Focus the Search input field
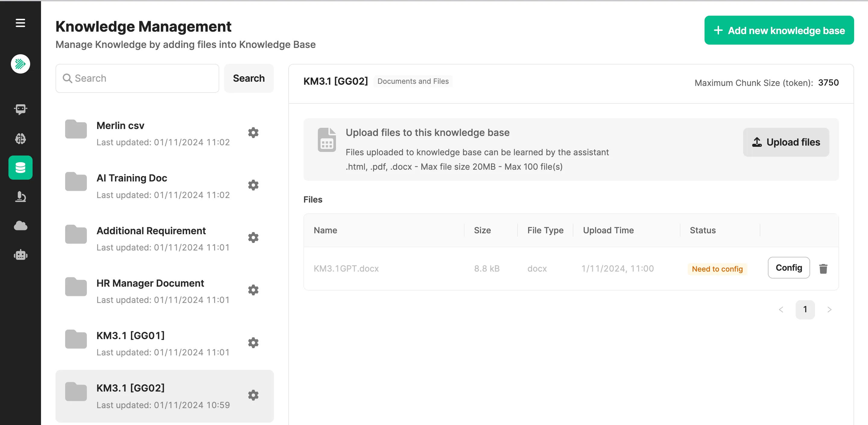The width and height of the screenshot is (868, 425). tap(137, 78)
